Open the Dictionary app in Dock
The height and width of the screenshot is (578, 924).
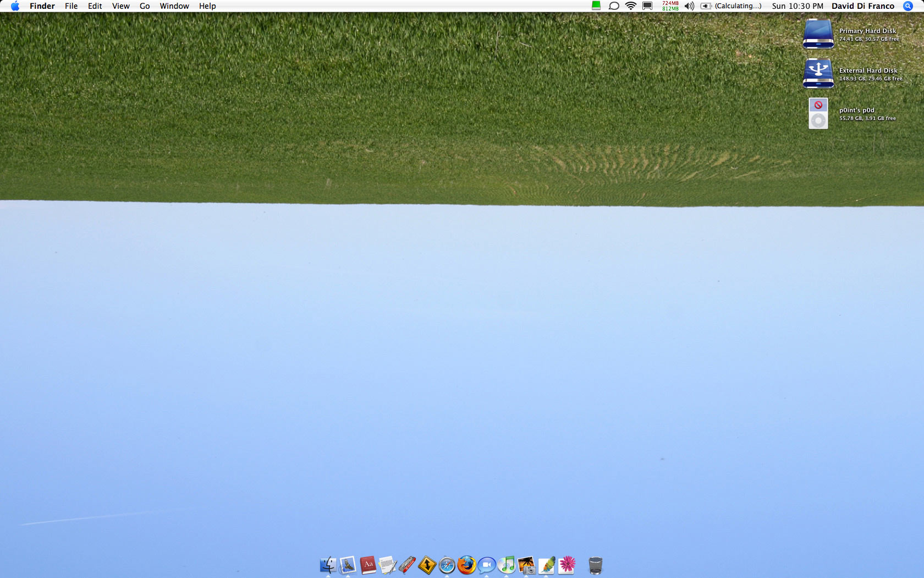pyautogui.click(x=368, y=565)
